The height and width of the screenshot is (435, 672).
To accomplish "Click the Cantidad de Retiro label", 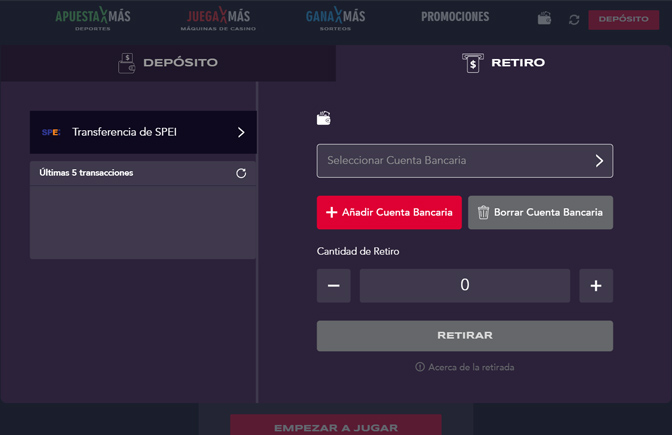I will pyautogui.click(x=358, y=252).
